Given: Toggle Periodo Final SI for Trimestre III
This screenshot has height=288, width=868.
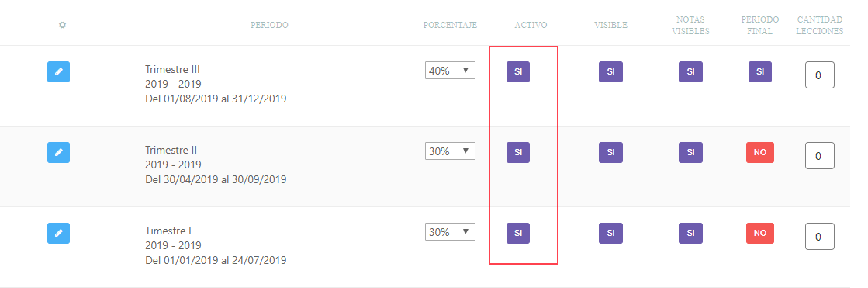Looking at the screenshot, I should tap(761, 72).
